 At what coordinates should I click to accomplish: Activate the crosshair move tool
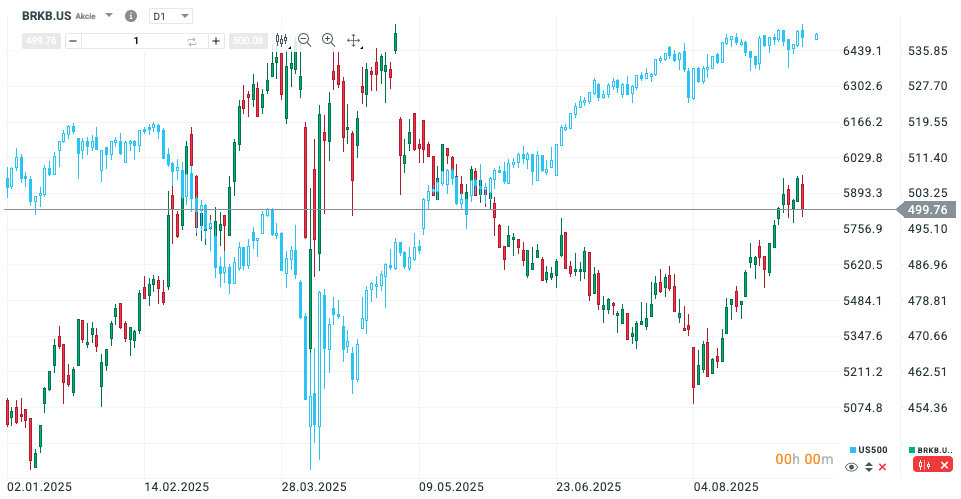point(353,40)
